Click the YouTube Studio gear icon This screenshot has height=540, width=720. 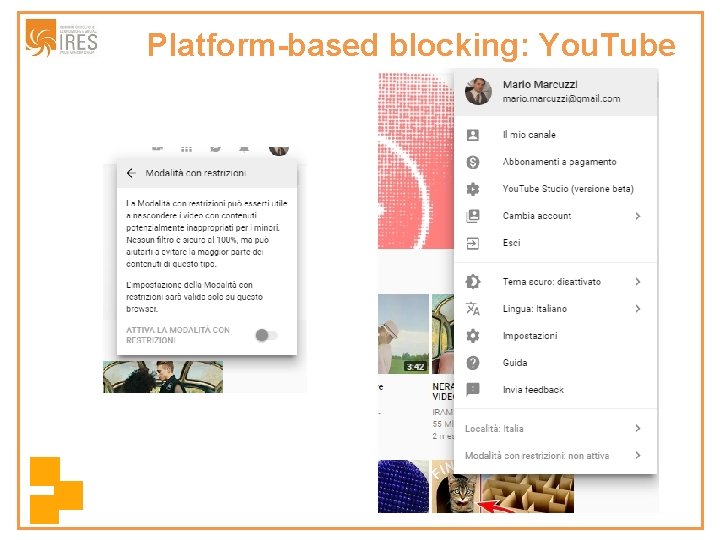(x=473, y=189)
